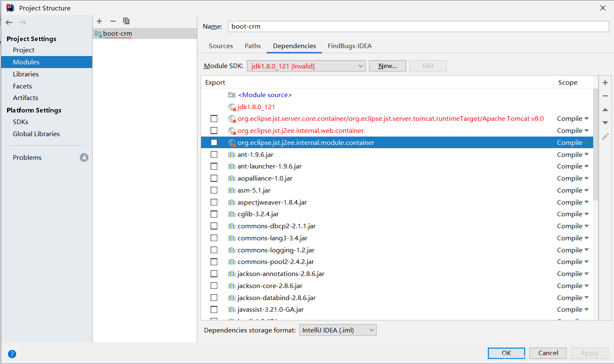Select the commons-logging-1.2.jar row

pyautogui.click(x=397, y=250)
